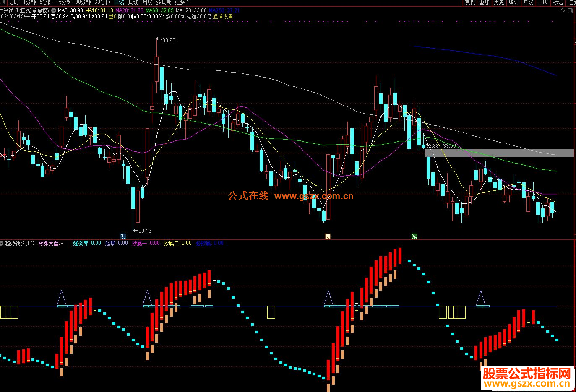576x392 pixels.
Task: Click the 叠加 overlay button
Action: tap(484, 2)
